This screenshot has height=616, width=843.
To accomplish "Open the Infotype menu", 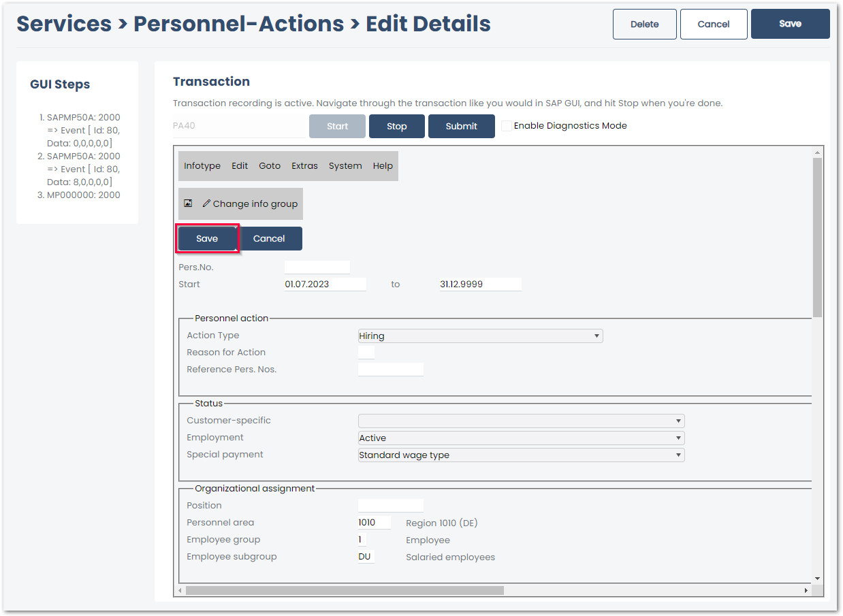I will pyautogui.click(x=202, y=166).
